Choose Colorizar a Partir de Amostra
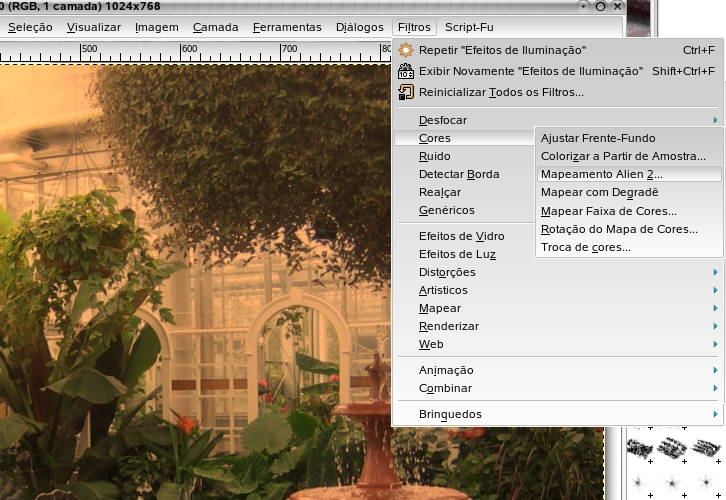 click(x=629, y=156)
